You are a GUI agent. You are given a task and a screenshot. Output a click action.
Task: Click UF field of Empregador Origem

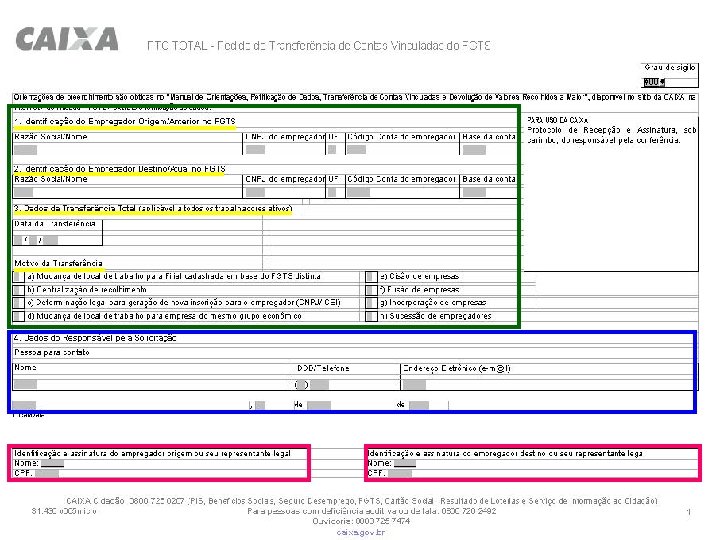(332, 150)
